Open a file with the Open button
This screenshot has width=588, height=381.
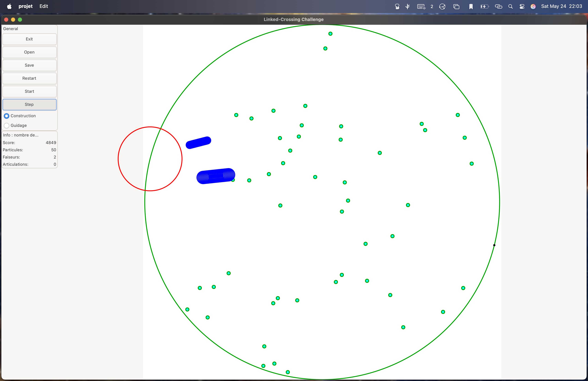tap(29, 52)
